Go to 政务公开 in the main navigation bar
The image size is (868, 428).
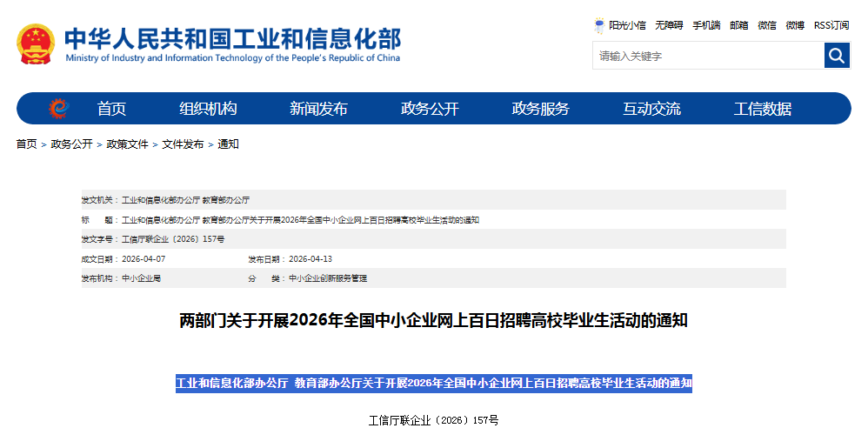(430, 109)
